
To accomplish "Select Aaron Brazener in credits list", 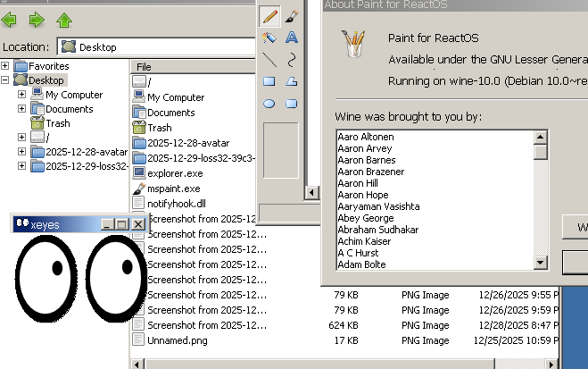I will point(371,172).
